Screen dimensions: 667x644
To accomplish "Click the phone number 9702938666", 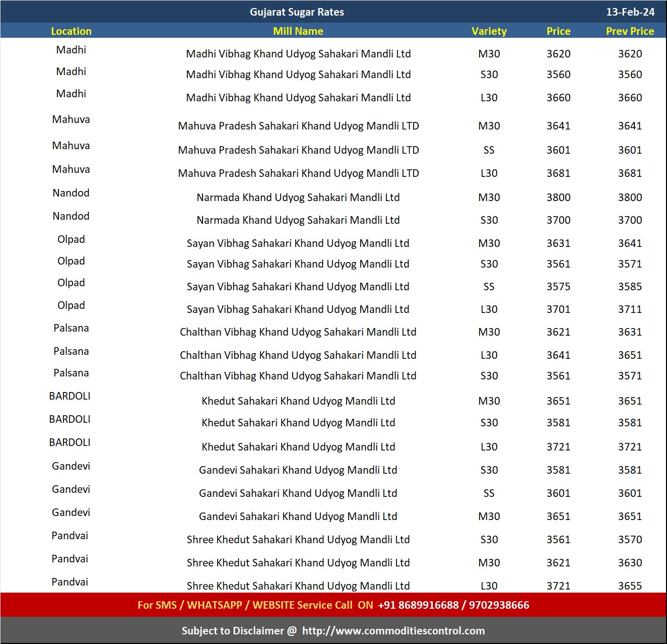I will pos(499,605).
